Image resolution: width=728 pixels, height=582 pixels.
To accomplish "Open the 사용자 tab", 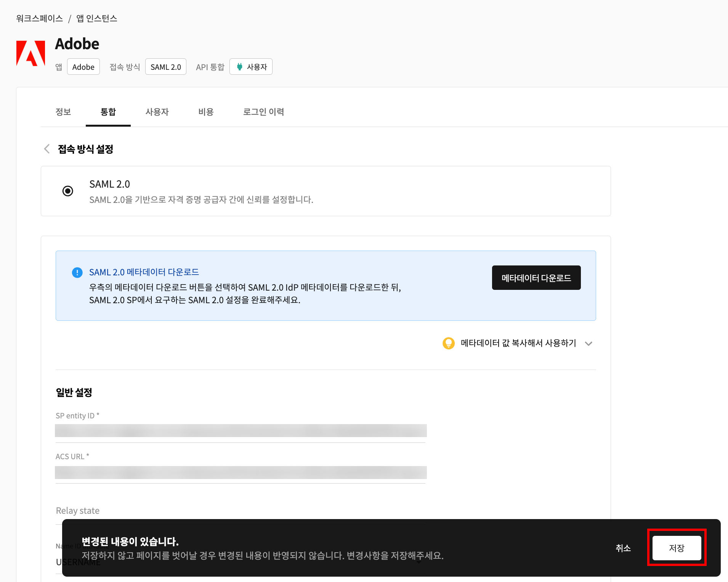I will pyautogui.click(x=157, y=112).
